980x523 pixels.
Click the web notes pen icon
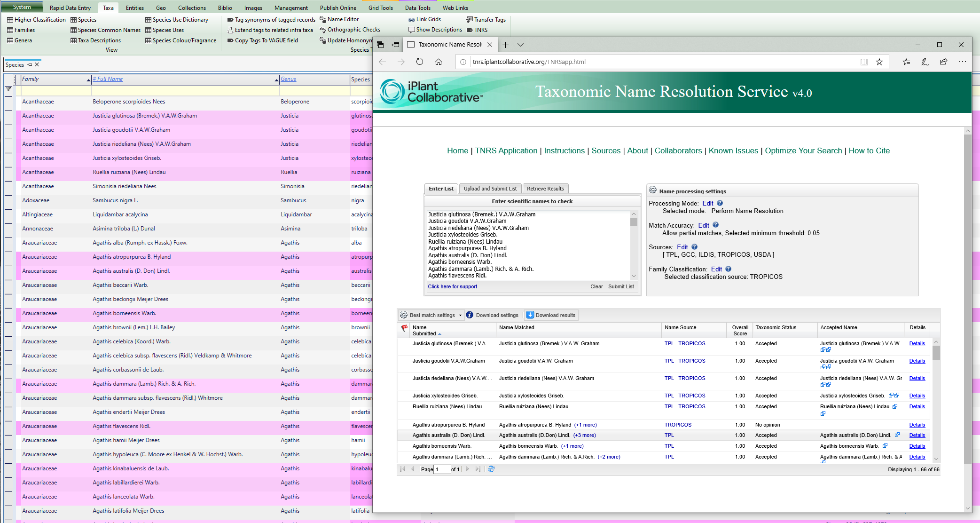[x=925, y=62]
